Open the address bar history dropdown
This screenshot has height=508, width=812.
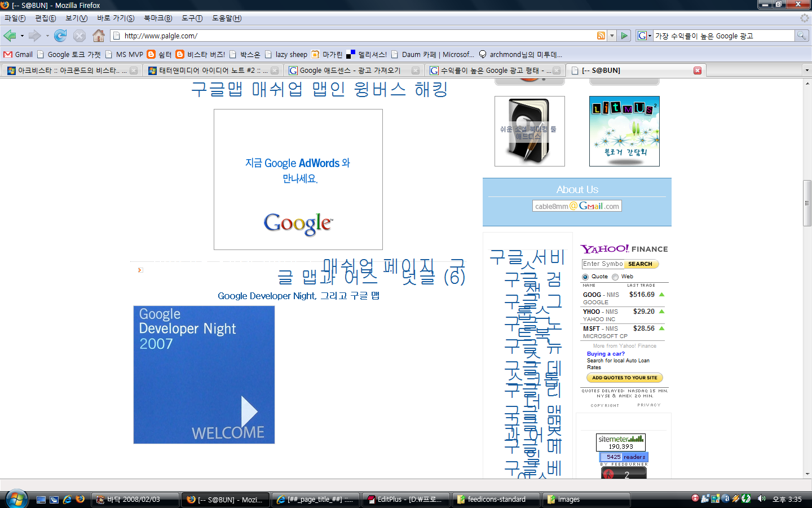[612, 36]
